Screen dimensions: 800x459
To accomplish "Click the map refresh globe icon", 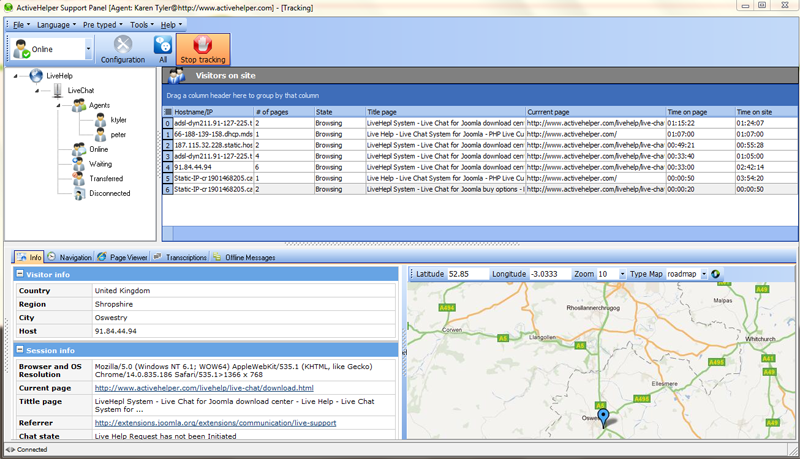I will [715, 274].
